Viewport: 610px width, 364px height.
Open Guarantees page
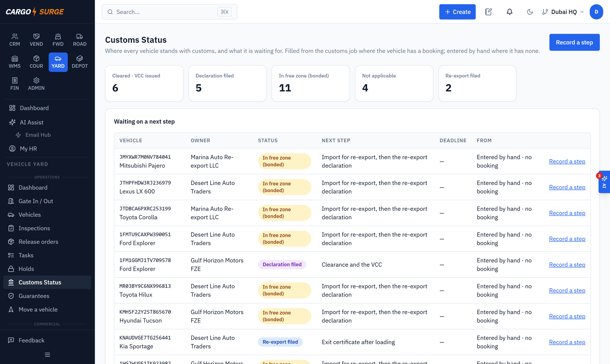(47, 296)
